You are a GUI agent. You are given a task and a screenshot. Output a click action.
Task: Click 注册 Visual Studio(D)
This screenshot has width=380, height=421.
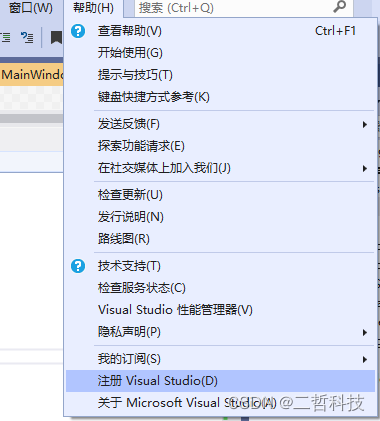coord(220,381)
